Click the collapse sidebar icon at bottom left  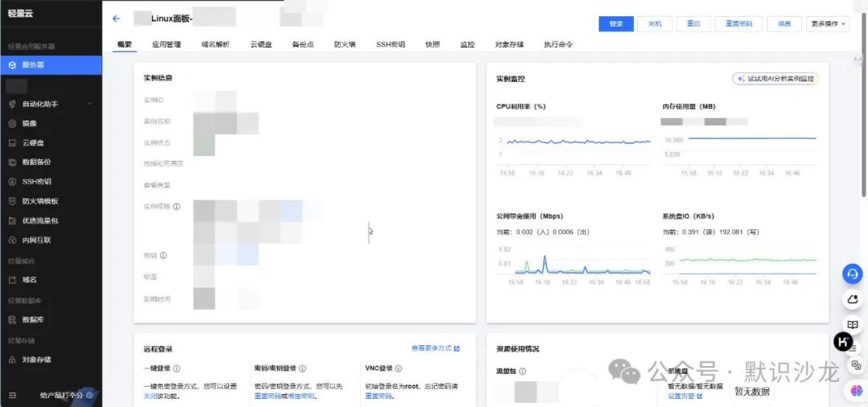12,395
